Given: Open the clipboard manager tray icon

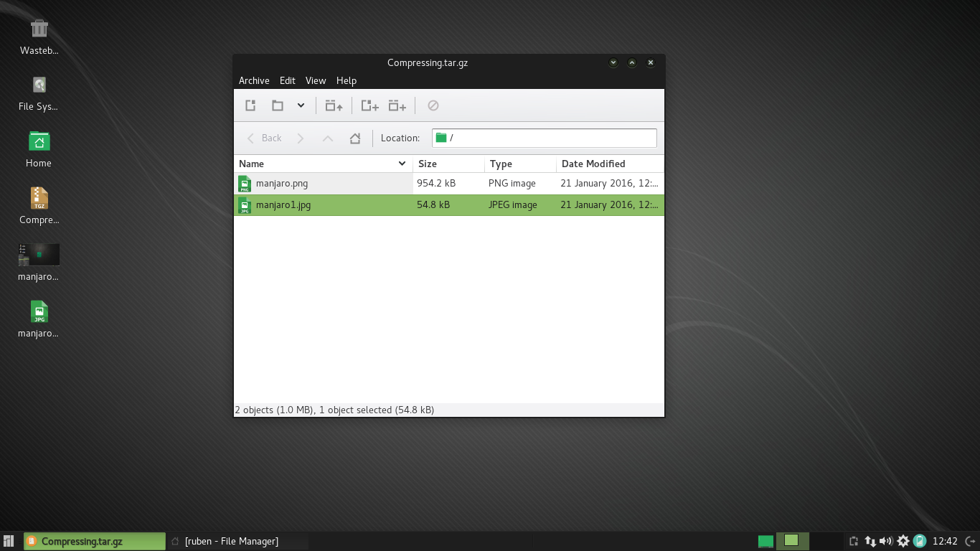Looking at the screenshot, I should [x=854, y=541].
